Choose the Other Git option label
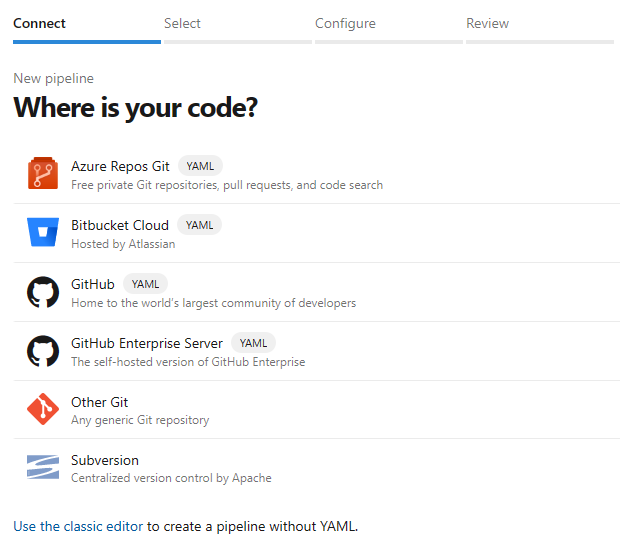The height and width of the screenshot is (557, 620). (x=100, y=402)
